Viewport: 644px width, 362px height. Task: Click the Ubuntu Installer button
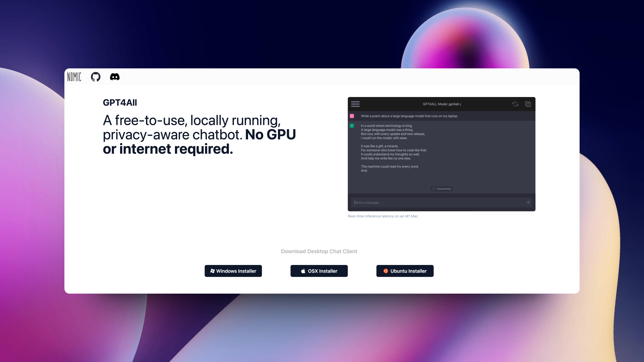[405, 270]
